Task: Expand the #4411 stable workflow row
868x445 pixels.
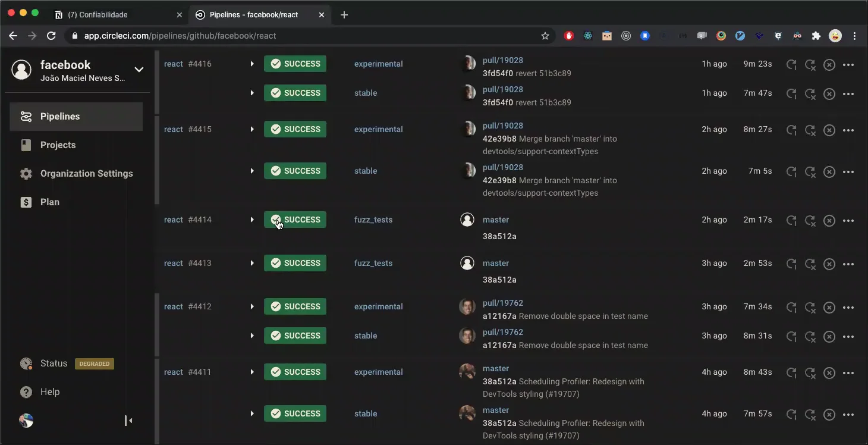Action: [x=252, y=413]
